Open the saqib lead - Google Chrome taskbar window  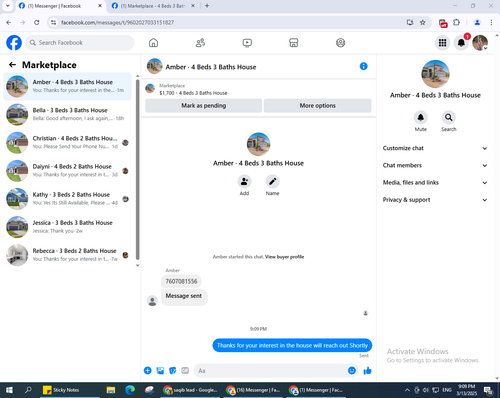click(191, 390)
